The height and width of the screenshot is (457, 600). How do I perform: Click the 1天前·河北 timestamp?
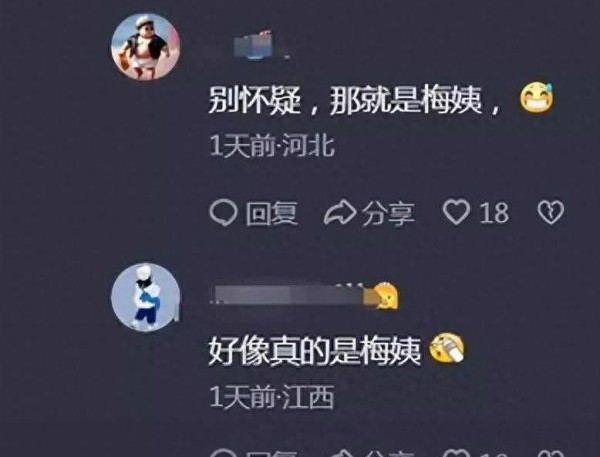(x=272, y=146)
